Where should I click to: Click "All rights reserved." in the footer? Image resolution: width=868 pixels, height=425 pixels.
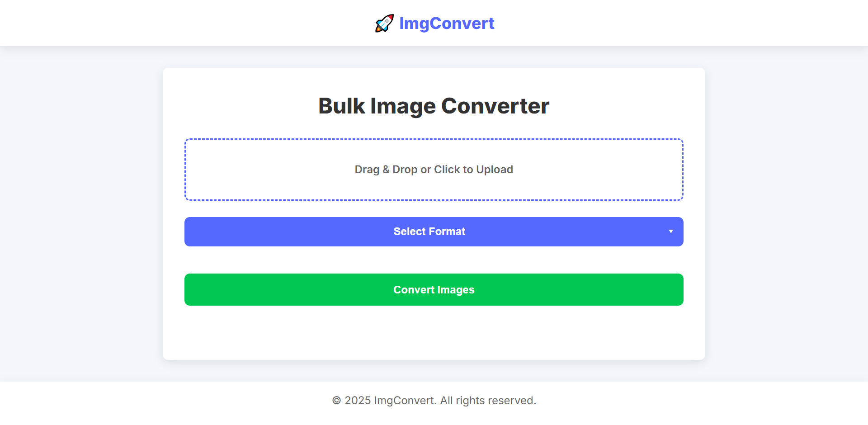coord(488,401)
